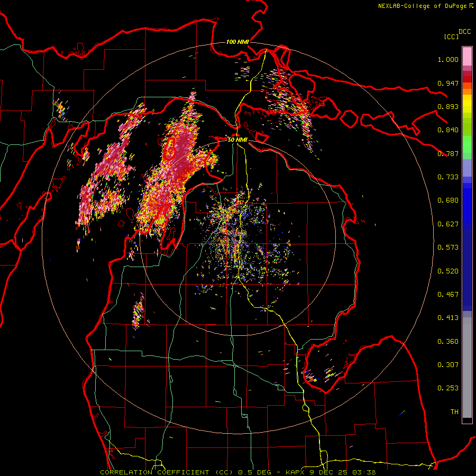Click the 0.733 legend value
Viewport: 476px width, 476px height.
click(448, 177)
